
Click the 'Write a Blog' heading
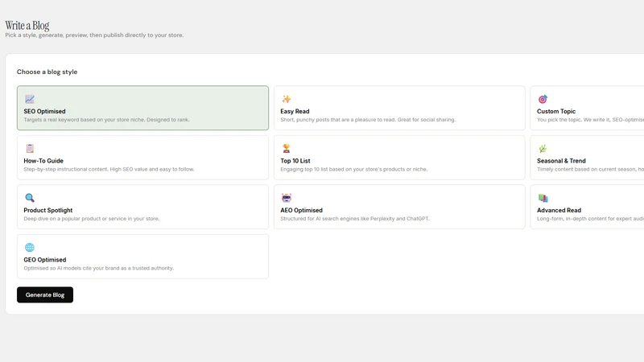(27, 26)
